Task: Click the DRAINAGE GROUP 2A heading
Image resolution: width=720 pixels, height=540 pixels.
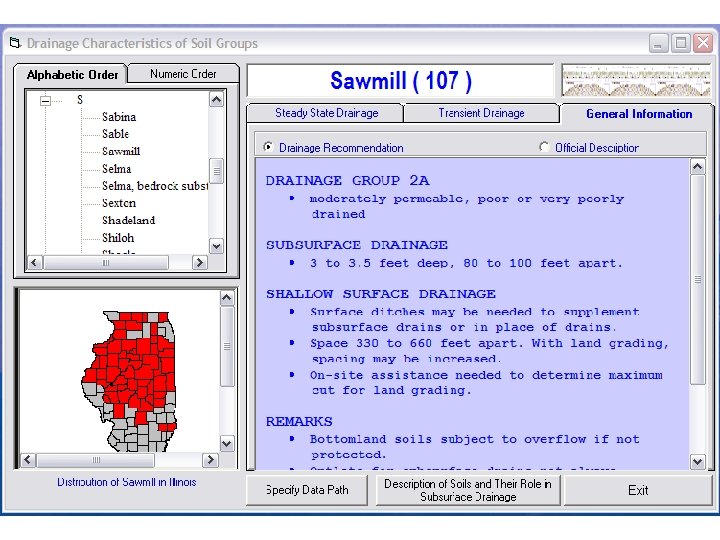Action: click(347, 180)
